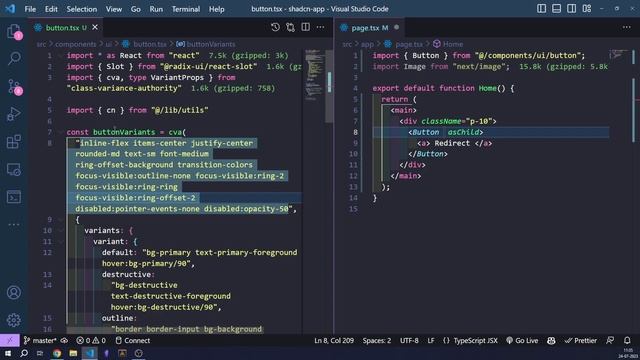Toggle the secondary side bar layout icon
The image size is (640, 360).
click(x=571, y=9)
